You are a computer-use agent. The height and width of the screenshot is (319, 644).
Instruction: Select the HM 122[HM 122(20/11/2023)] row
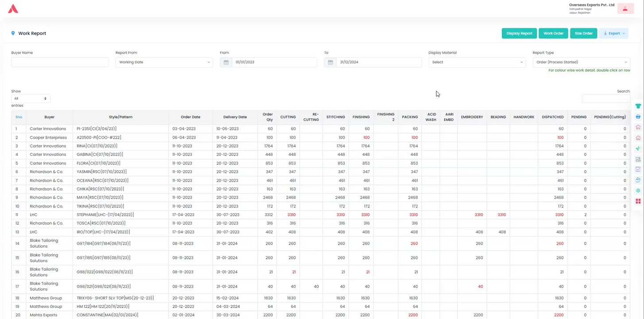point(321,307)
